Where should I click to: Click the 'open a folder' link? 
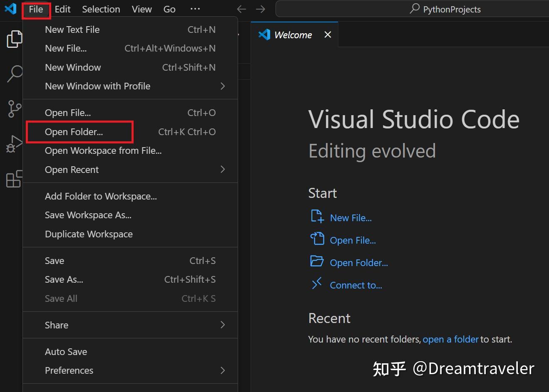click(450, 339)
